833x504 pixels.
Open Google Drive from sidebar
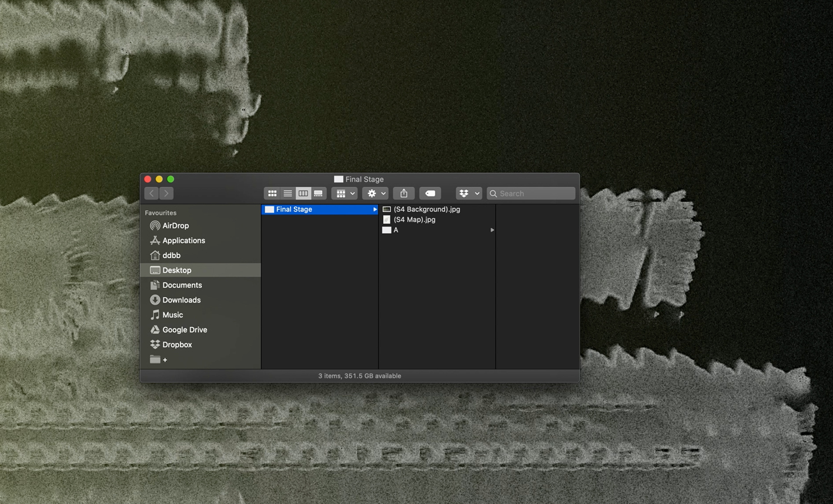(x=185, y=330)
